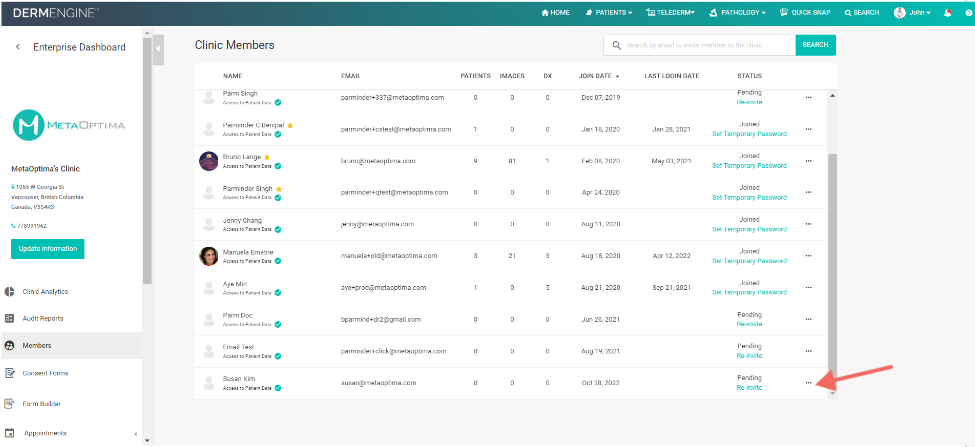Click the members table scroll-up arrow

click(833, 95)
